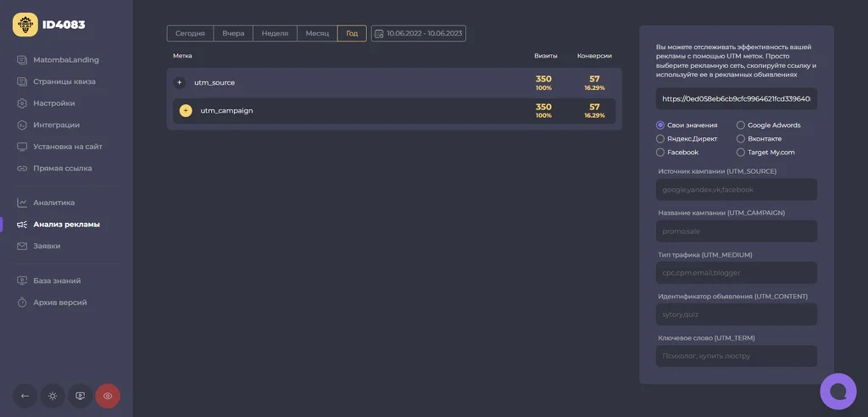Open the preview monitor icon in bottom bar
Screen dimensions: 868x417
(x=81, y=396)
